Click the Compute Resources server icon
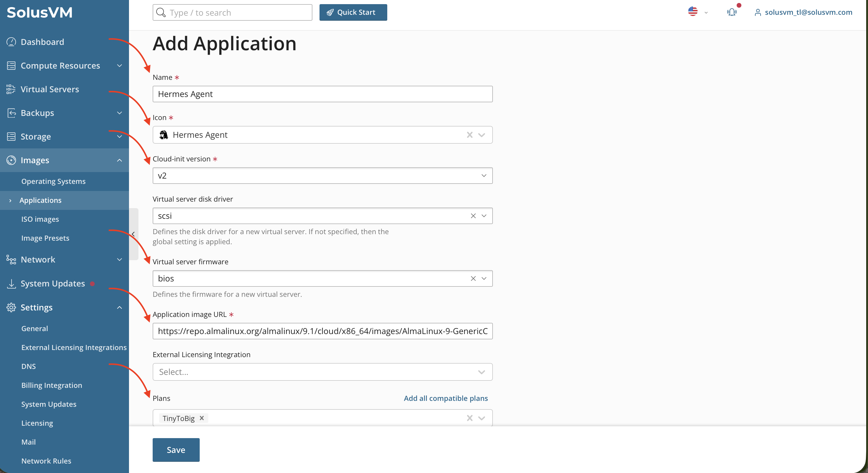 pyautogui.click(x=11, y=65)
